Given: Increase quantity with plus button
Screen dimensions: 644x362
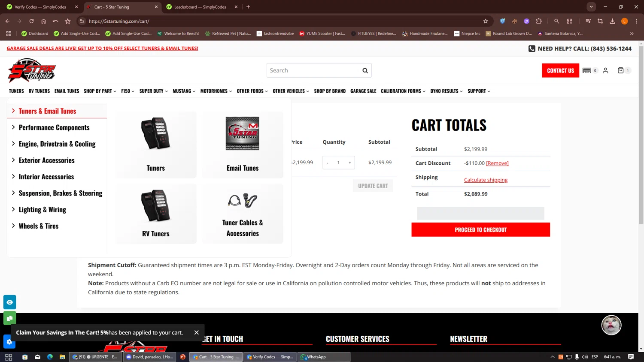Looking at the screenshot, I should pyautogui.click(x=350, y=163).
